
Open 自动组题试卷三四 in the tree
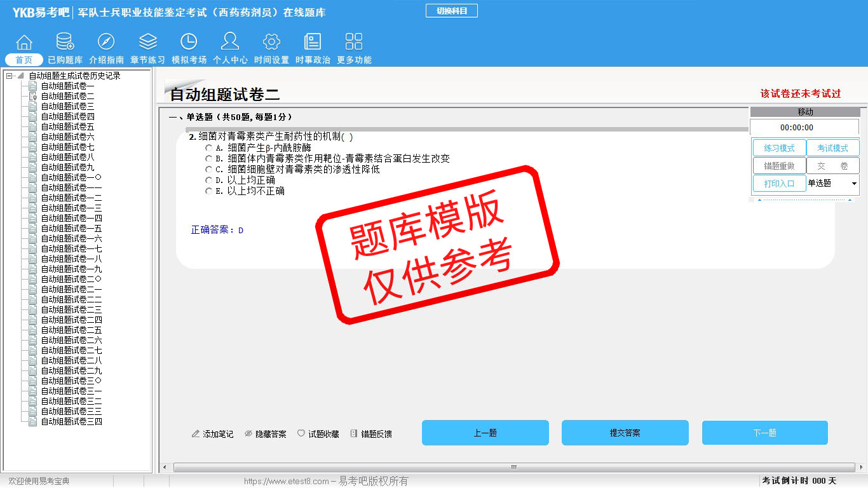click(x=71, y=421)
